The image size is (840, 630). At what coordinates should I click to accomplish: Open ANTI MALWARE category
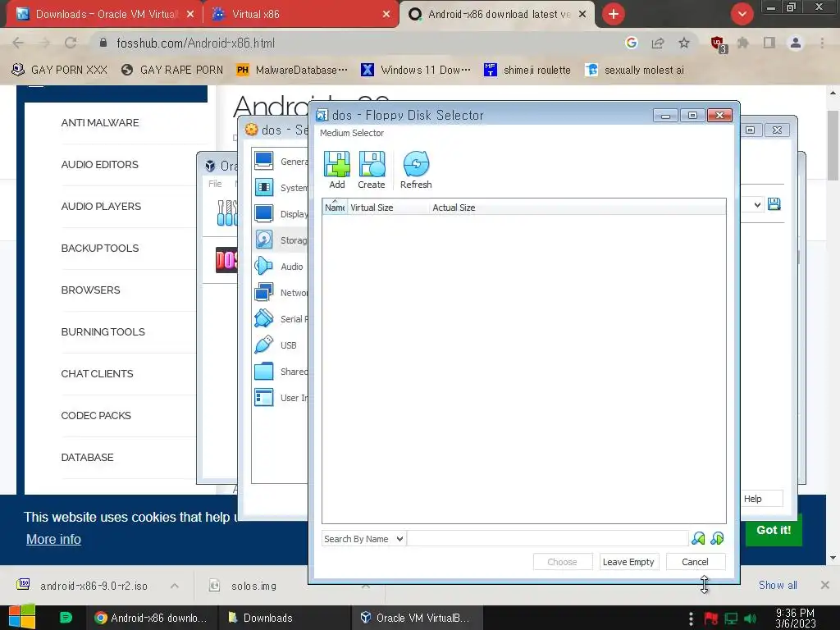pyautogui.click(x=100, y=123)
